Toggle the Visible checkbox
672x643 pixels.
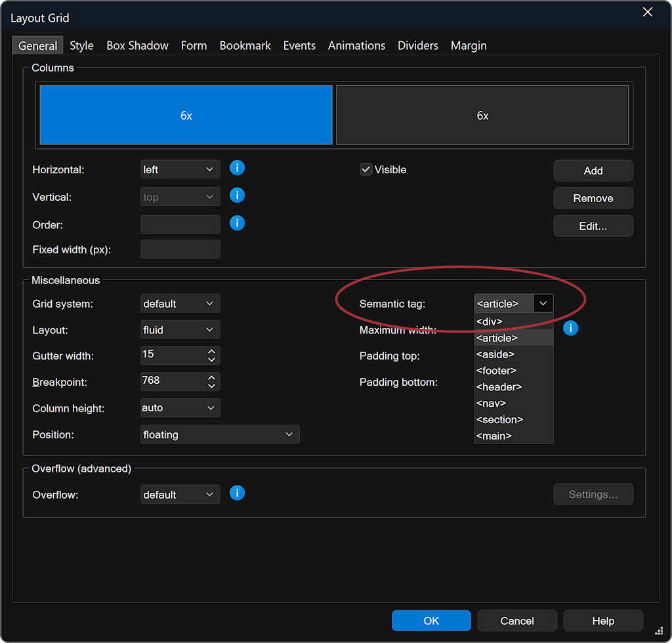click(x=366, y=169)
